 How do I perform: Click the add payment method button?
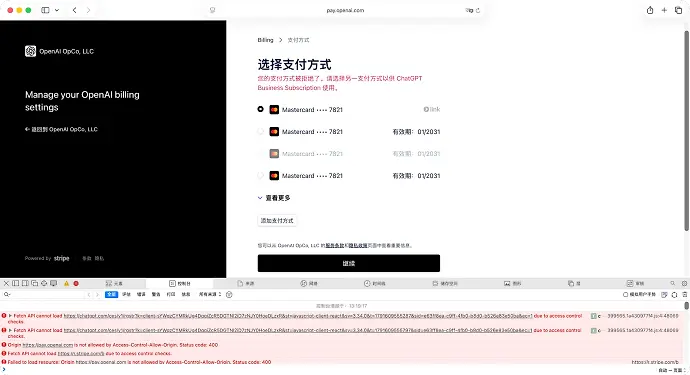coord(277,221)
